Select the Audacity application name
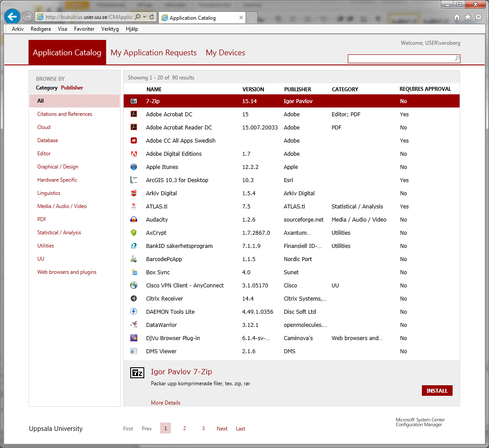The height and width of the screenshot is (448, 489). [157, 220]
